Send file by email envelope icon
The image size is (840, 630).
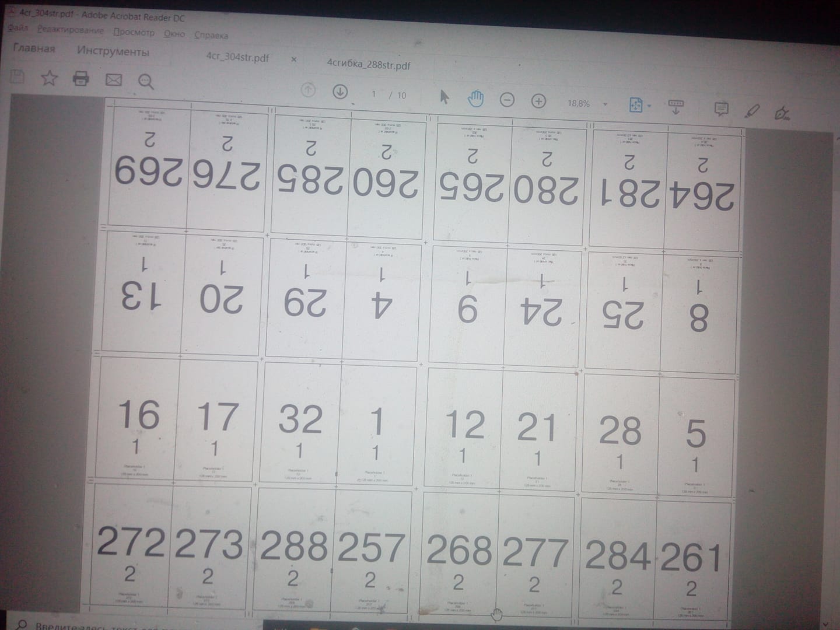[x=114, y=80]
